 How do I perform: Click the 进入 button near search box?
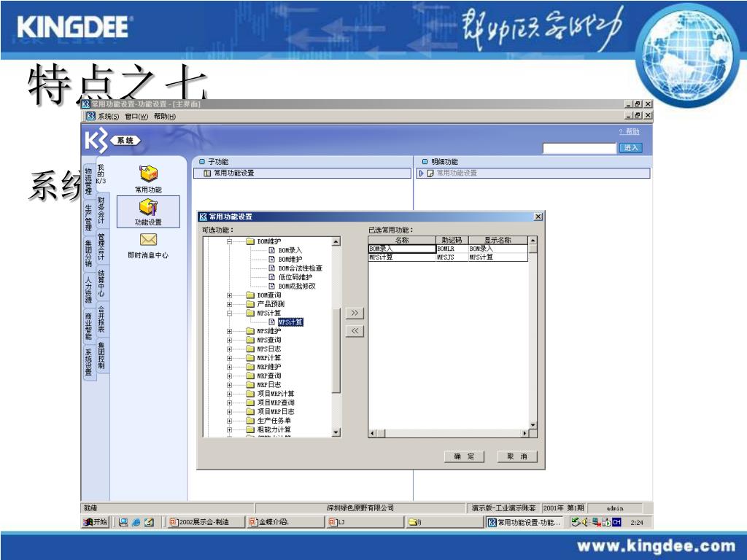[x=631, y=147]
